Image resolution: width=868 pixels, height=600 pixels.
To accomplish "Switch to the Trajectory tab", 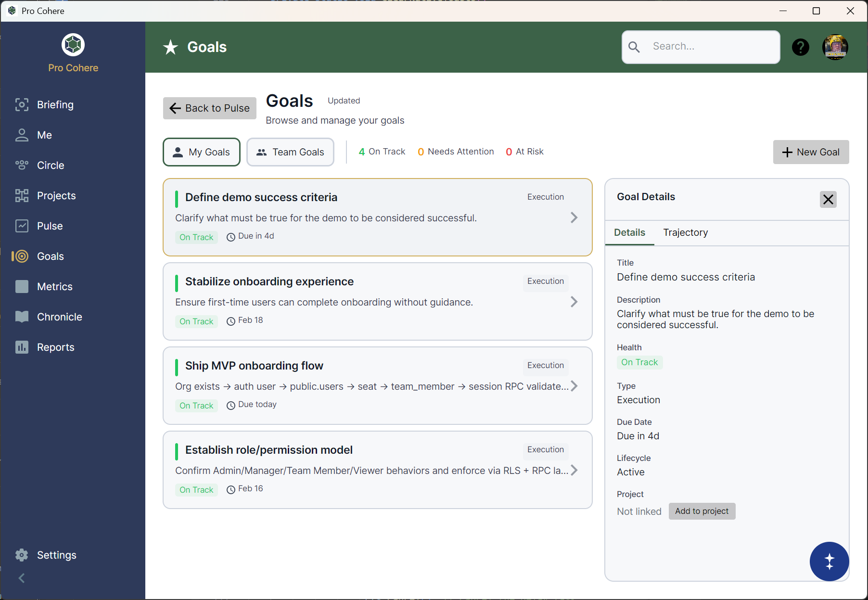I will [x=686, y=232].
